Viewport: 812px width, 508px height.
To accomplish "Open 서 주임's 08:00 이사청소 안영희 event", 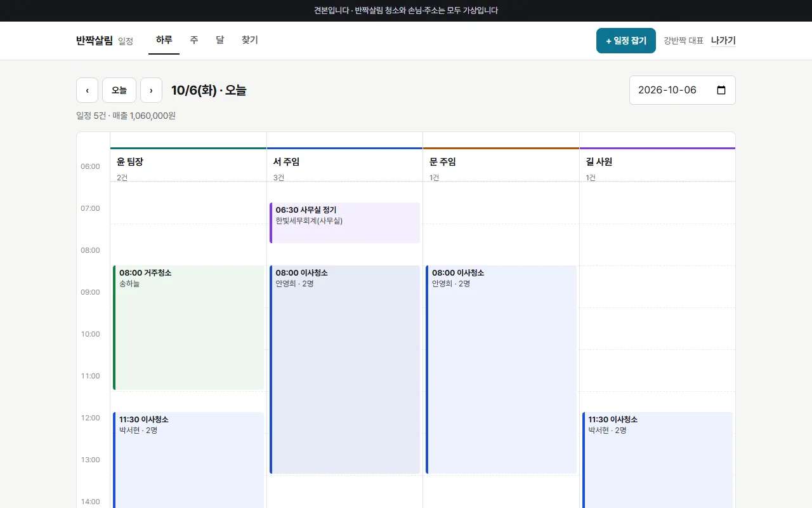I will 344,370.
